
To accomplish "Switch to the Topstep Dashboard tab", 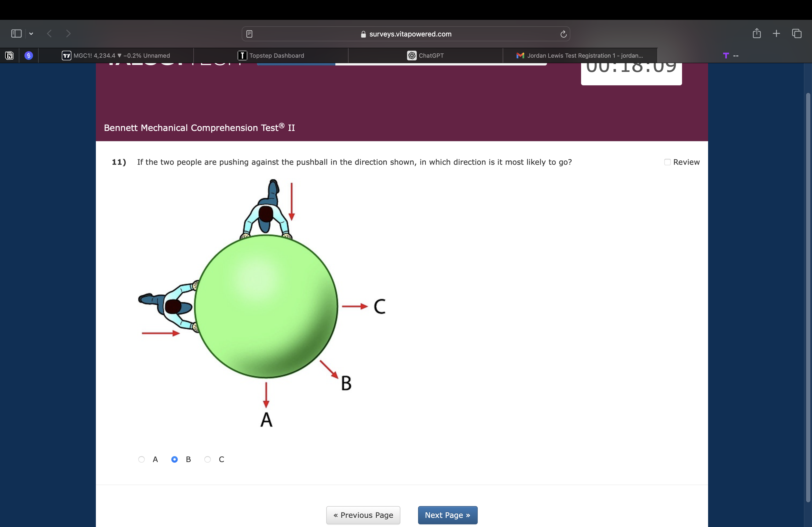I will [271, 56].
